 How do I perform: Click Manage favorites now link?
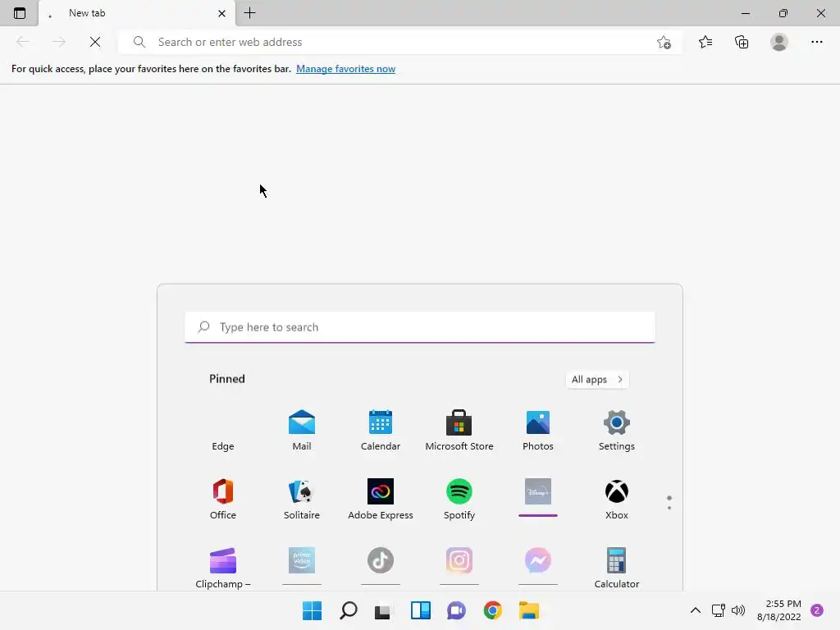(x=345, y=69)
